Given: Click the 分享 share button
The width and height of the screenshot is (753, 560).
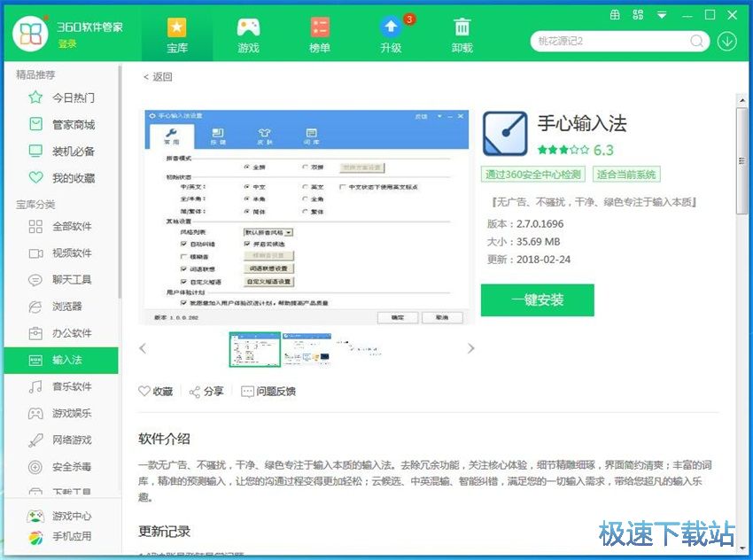Looking at the screenshot, I should point(206,392).
